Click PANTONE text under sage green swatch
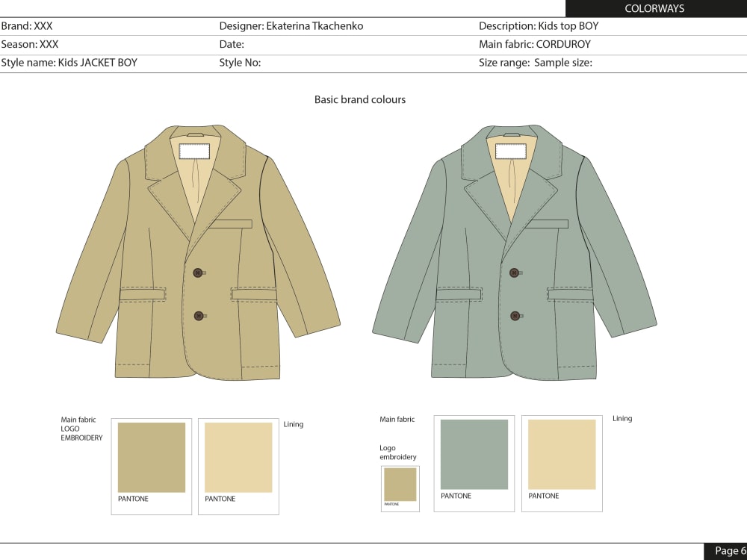The image size is (747, 560). click(x=456, y=497)
